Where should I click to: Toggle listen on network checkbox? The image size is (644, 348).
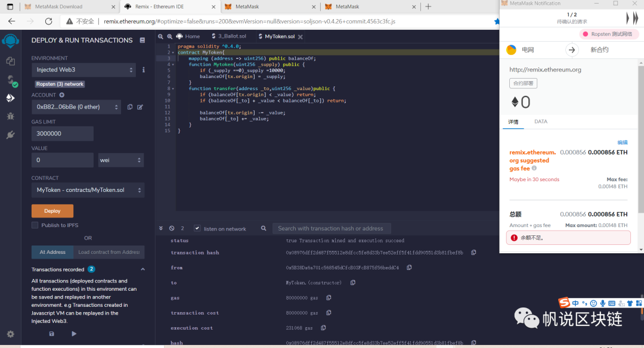pos(197,228)
